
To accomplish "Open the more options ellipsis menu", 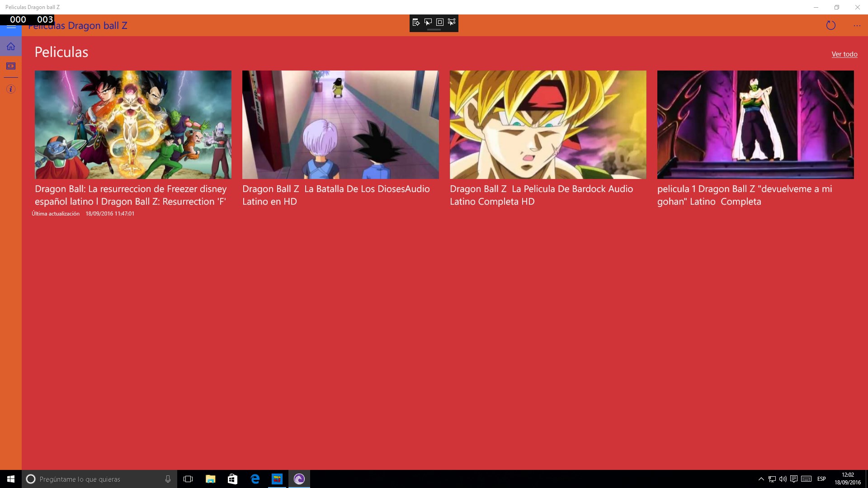I will pyautogui.click(x=857, y=26).
